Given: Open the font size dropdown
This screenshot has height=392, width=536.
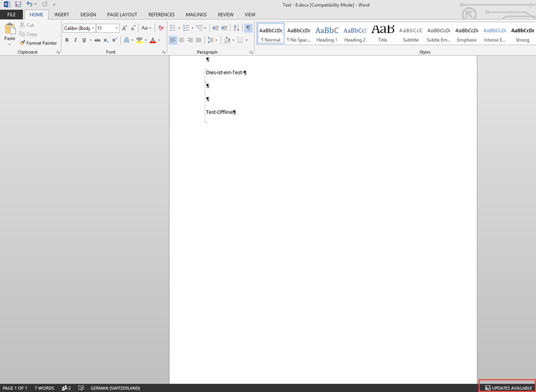Looking at the screenshot, I should click(x=117, y=28).
